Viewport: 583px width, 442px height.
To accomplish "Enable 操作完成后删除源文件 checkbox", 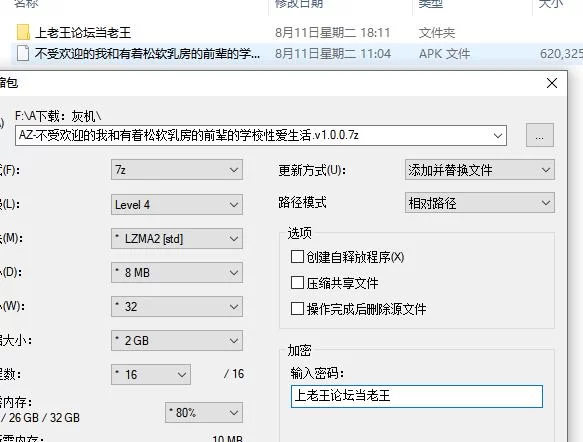I will [x=297, y=309].
